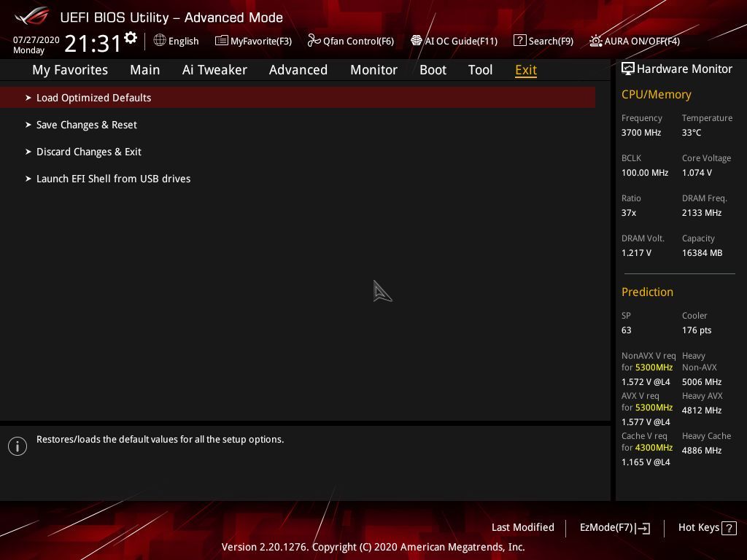Screen dimensions: 747x560
Task: Click the 33°C temperature value
Action: [x=692, y=133]
